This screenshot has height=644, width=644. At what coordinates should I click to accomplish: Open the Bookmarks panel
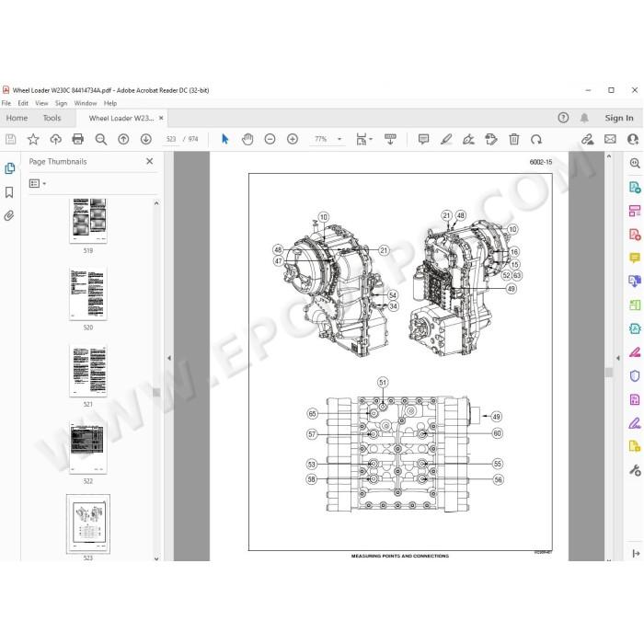tap(9, 192)
